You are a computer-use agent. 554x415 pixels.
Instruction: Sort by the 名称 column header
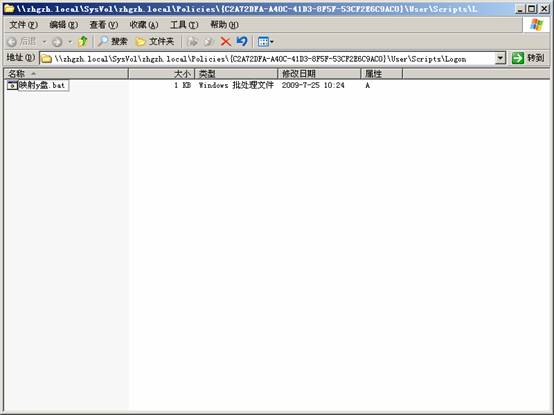click(x=66, y=74)
